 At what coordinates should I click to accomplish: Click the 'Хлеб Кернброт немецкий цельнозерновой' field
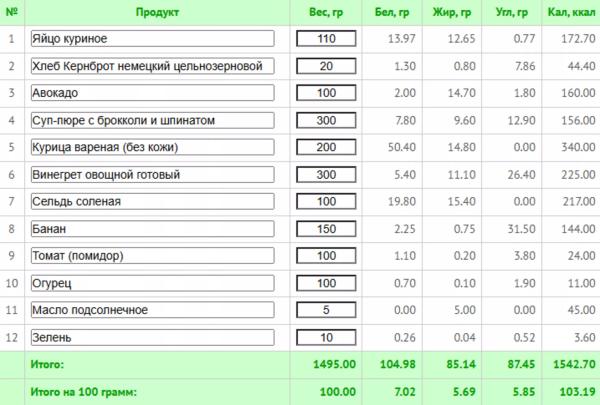pos(153,66)
